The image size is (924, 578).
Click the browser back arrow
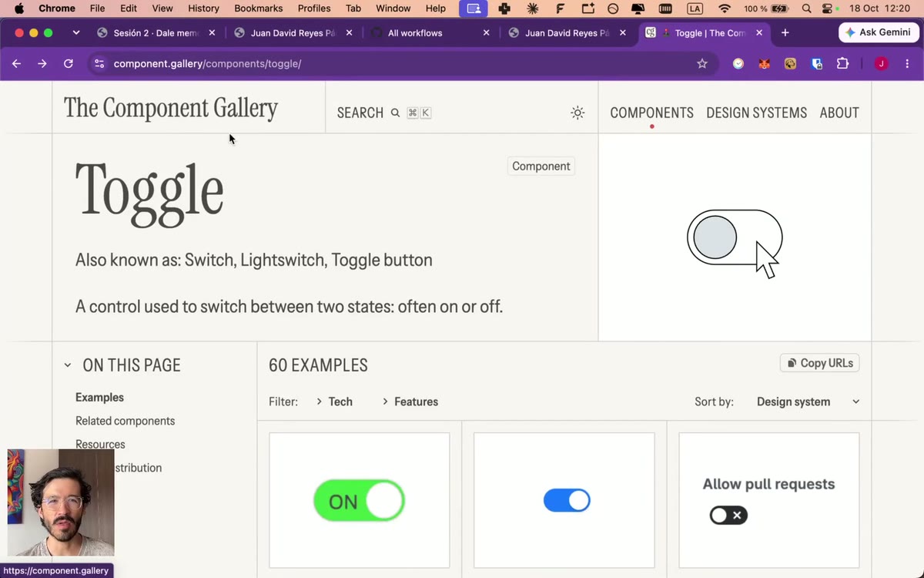click(x=16, y=64)
